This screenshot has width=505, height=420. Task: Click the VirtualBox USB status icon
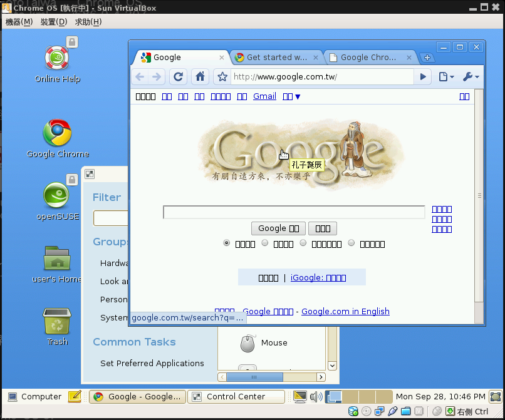click(x=392, y=411)
